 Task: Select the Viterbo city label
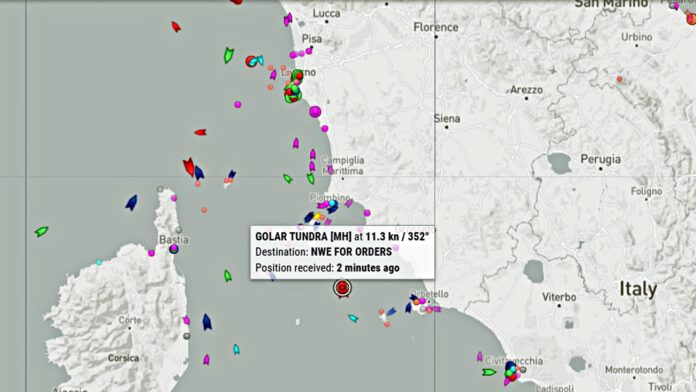pos(559,297)
